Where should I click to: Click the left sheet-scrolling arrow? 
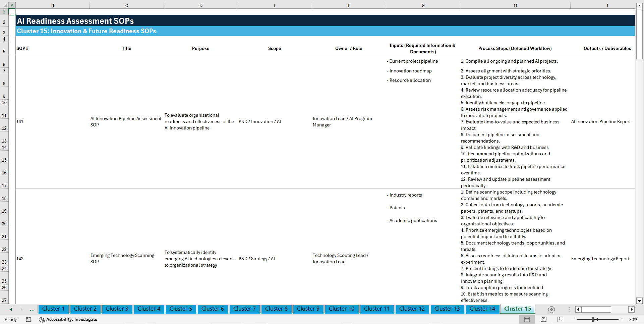[x=10, y=309]
